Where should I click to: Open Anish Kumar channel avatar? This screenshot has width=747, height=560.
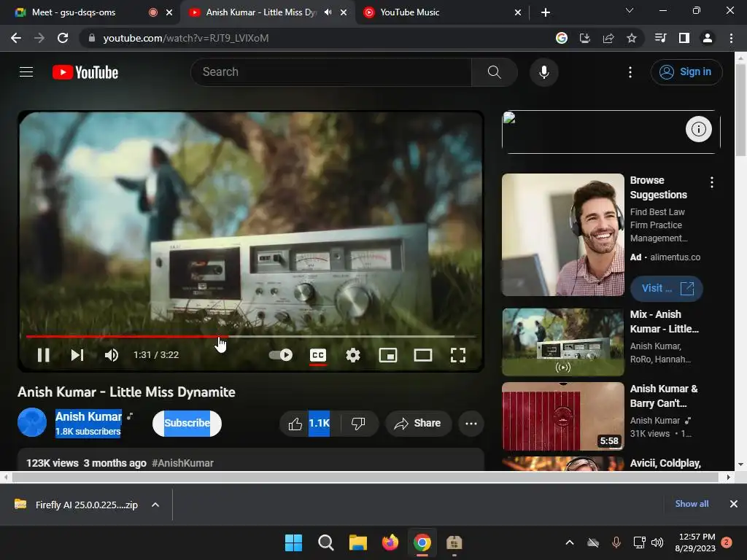pyautogui.click(x=32, y=422)
